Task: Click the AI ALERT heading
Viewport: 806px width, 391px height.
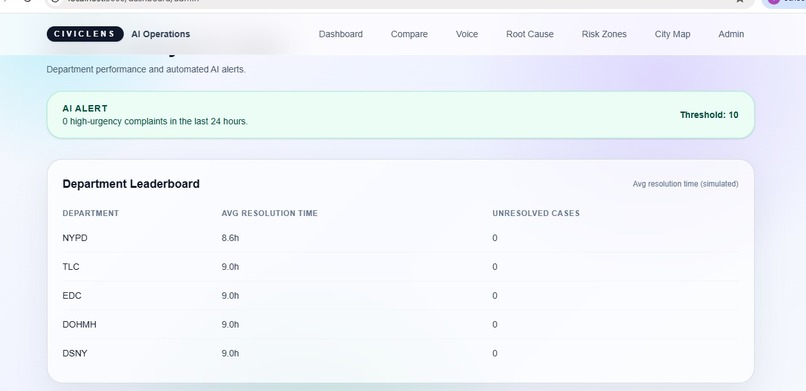Action: [x=85, y=108]
